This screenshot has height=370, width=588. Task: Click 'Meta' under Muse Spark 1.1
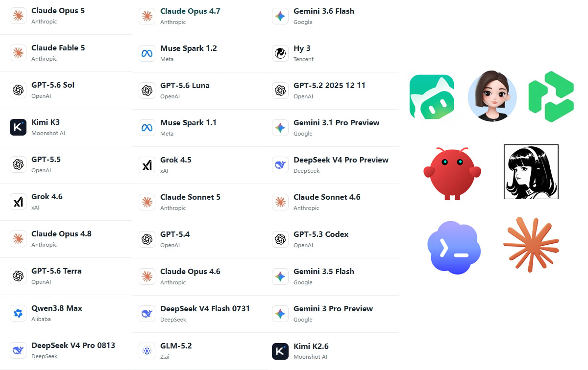[x=167, y=134]
